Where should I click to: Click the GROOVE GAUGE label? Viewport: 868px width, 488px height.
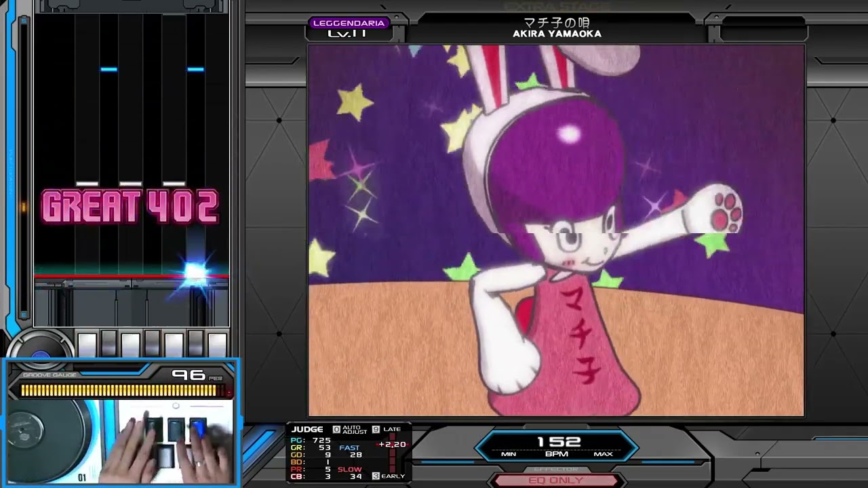[x=50, y=375]
